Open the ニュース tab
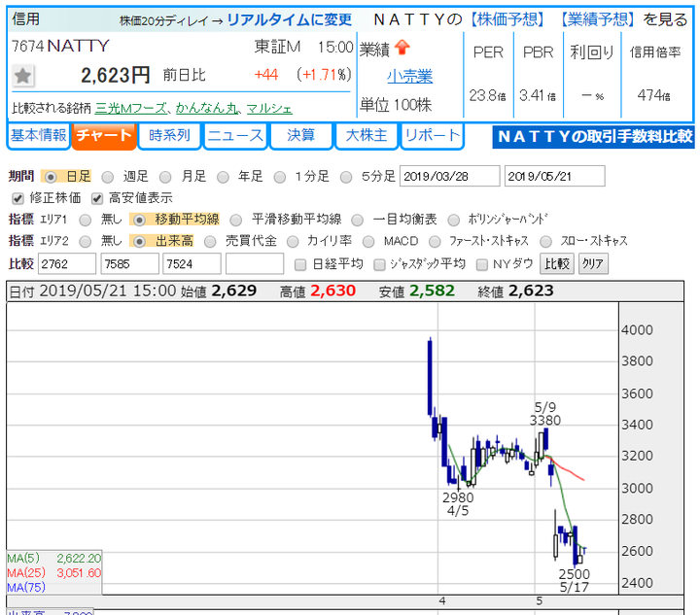Image resolution: width=700 pixels, height=615 pixels. (235, 136)
